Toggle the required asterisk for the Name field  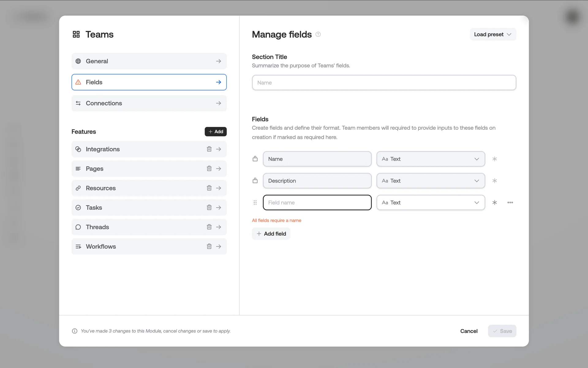tap(494, 159)
